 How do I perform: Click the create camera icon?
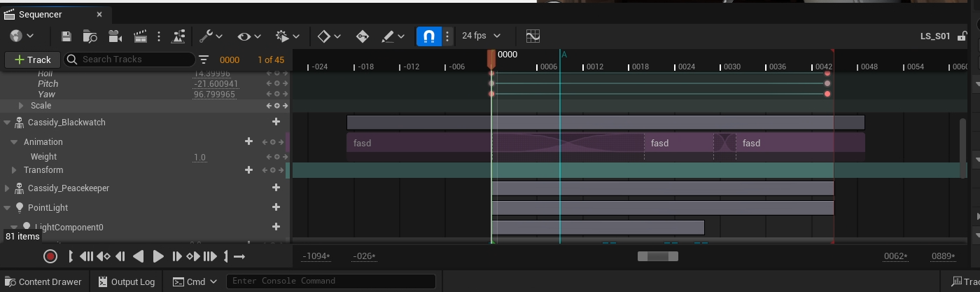115,36
